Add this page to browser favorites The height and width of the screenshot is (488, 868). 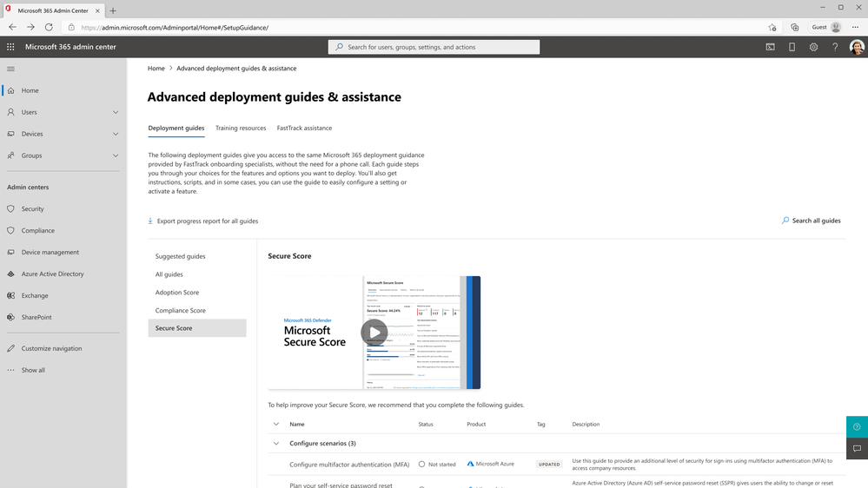pos(772,27)
